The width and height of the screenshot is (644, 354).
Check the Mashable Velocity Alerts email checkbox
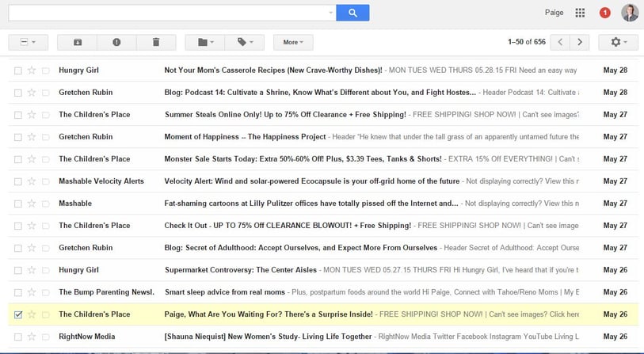(x=18, y=181)
